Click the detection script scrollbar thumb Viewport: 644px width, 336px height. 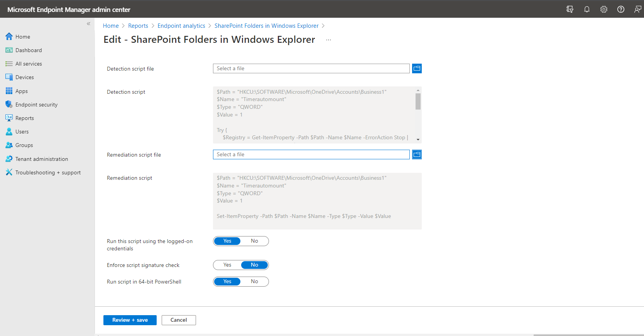418,101
